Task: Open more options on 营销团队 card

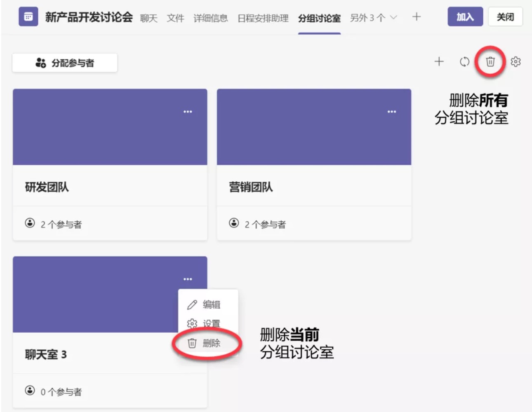Action: [x=392, y=112]
